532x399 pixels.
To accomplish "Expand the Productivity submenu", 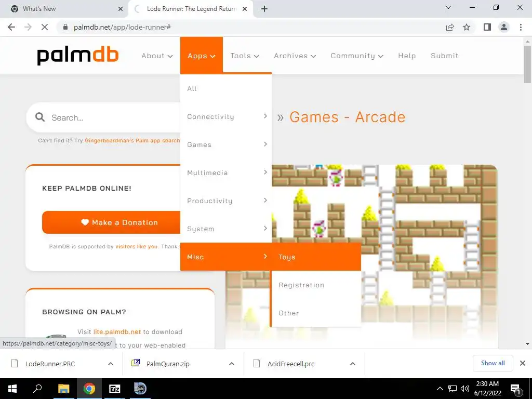I will click(226, 201).
